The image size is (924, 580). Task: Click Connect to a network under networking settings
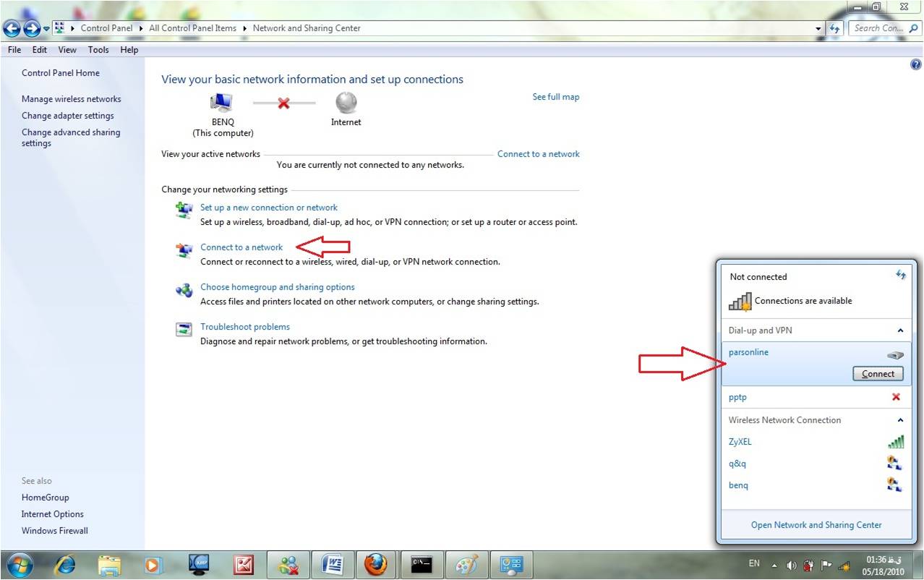pos(241,247)
